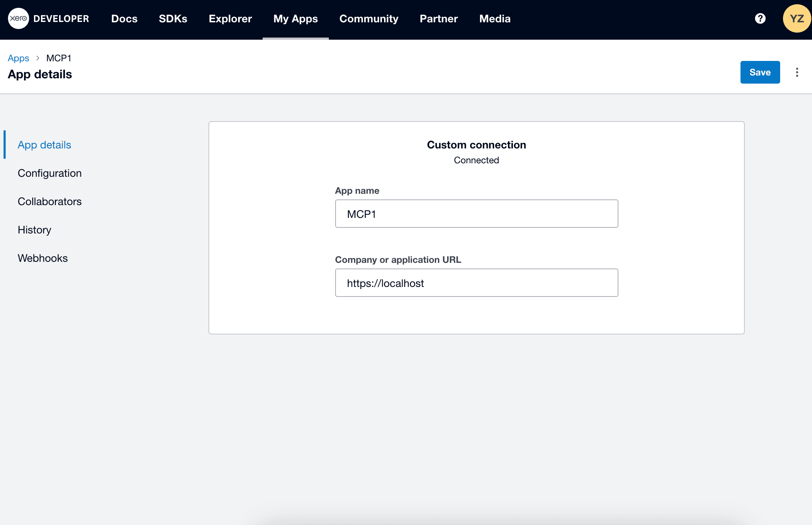Viewport: 812px width, 525px height.
Task: View the History section
Action: [34, 230]
